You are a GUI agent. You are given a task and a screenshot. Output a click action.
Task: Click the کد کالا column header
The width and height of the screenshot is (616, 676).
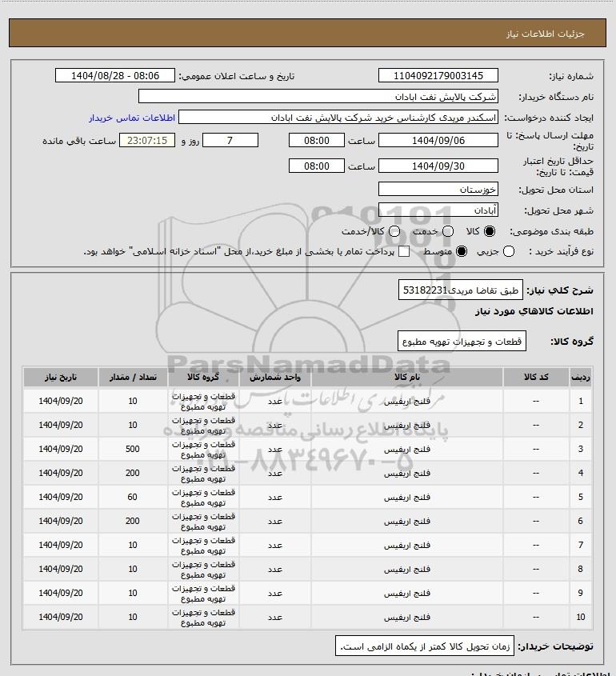click(536, 378)
